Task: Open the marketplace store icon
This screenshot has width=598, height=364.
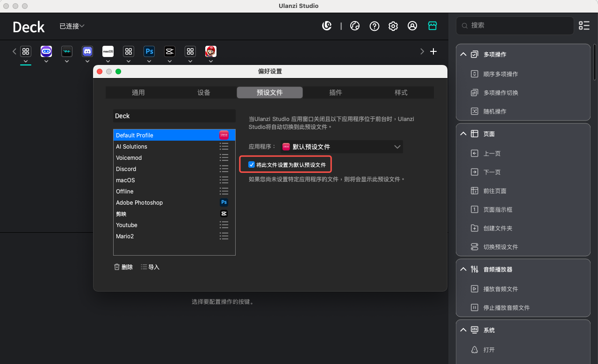Action: 432,26
